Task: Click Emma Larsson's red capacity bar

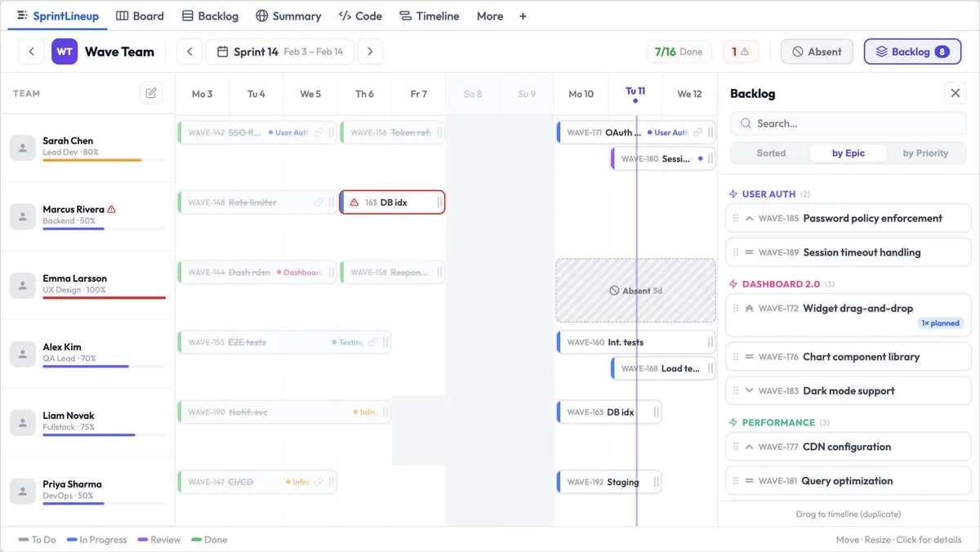Action: (104, 297)
